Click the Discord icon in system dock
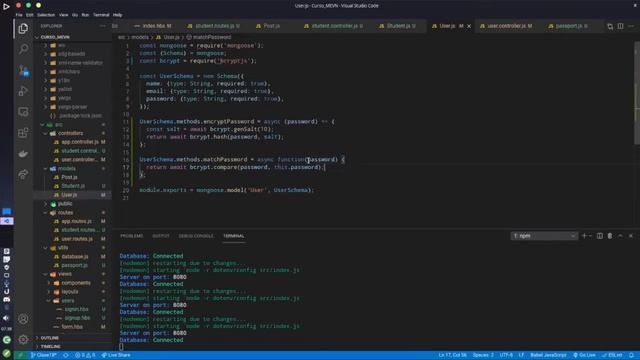Screen dimensions: 640x360 (x=7, y=300)
